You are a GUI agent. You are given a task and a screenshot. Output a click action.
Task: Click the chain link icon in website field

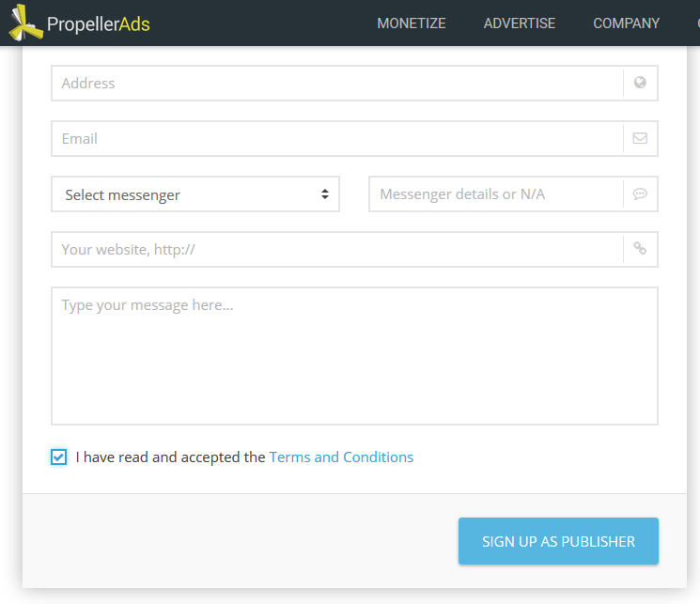[640, 248]
